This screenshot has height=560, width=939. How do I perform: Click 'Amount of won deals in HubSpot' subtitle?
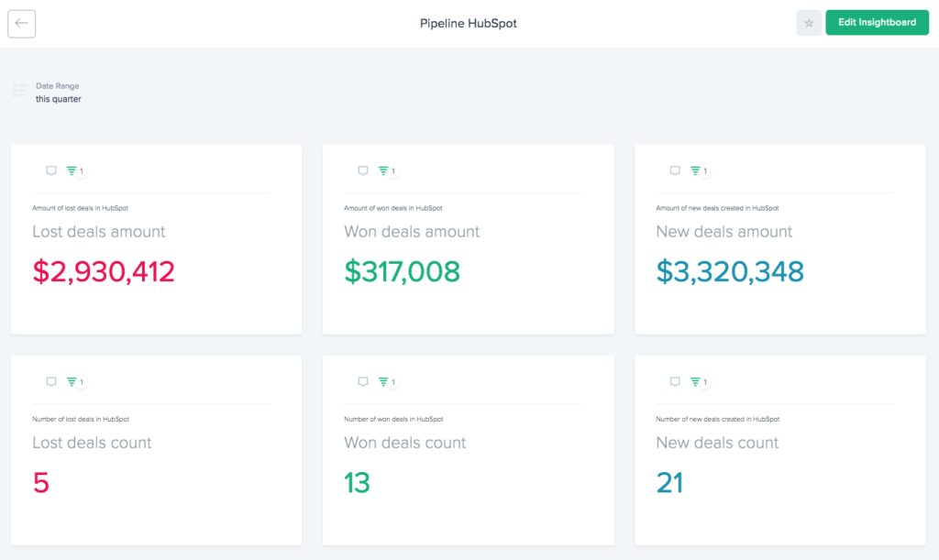coord(392,208)
